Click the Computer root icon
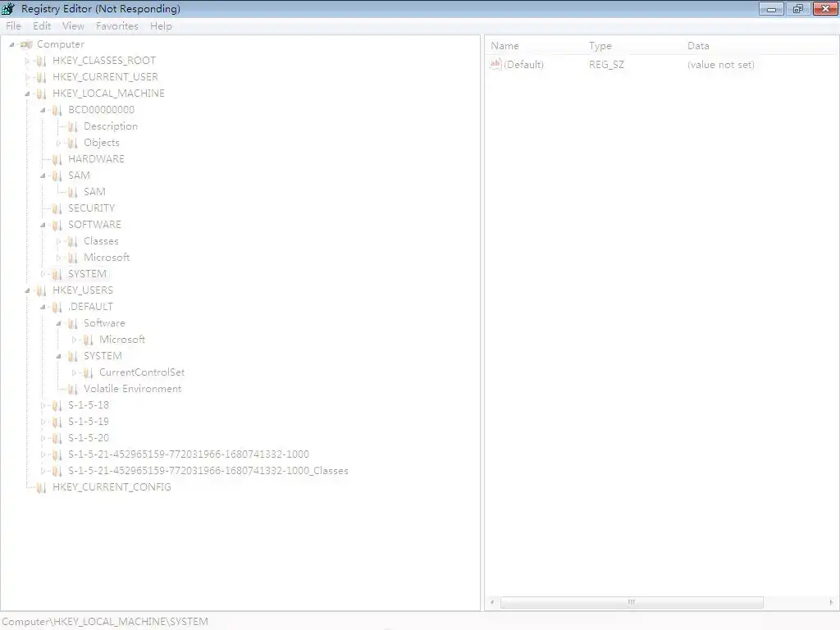840x630 pixels. (x=26, y=44)
